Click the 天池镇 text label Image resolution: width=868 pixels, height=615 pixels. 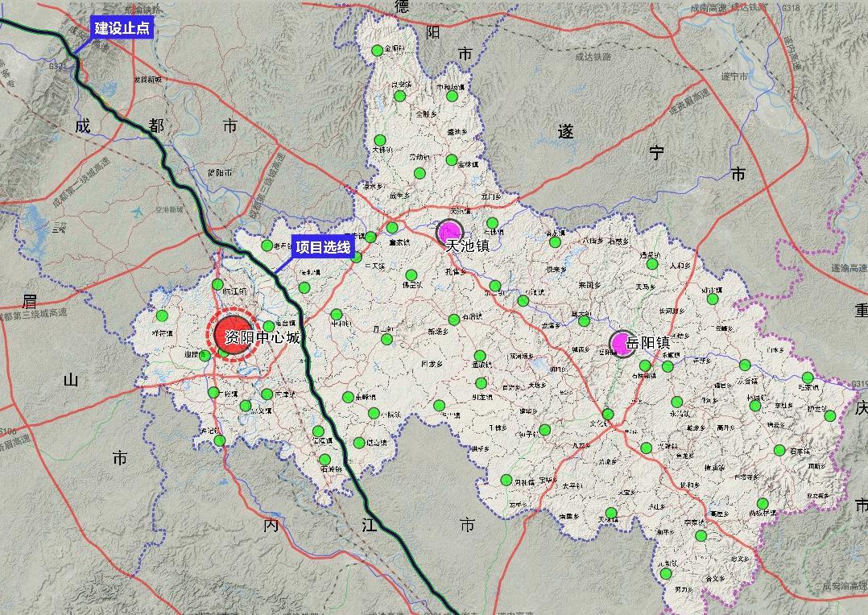[467, 246]
